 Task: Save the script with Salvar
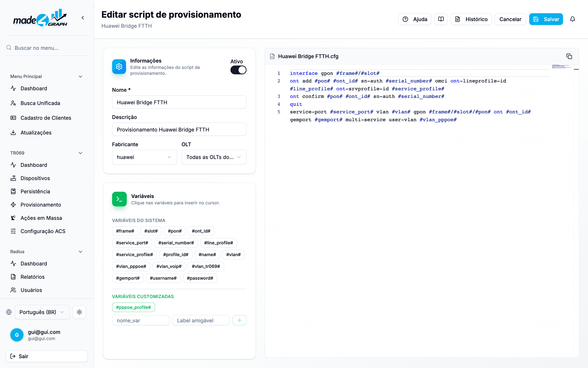pyautogui.click(x=546, y=19)
